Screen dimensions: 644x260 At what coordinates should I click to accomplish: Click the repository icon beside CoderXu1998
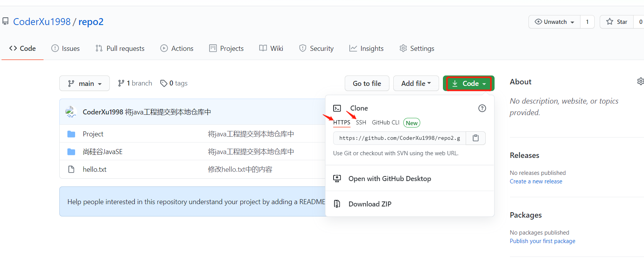click(5, 21)
